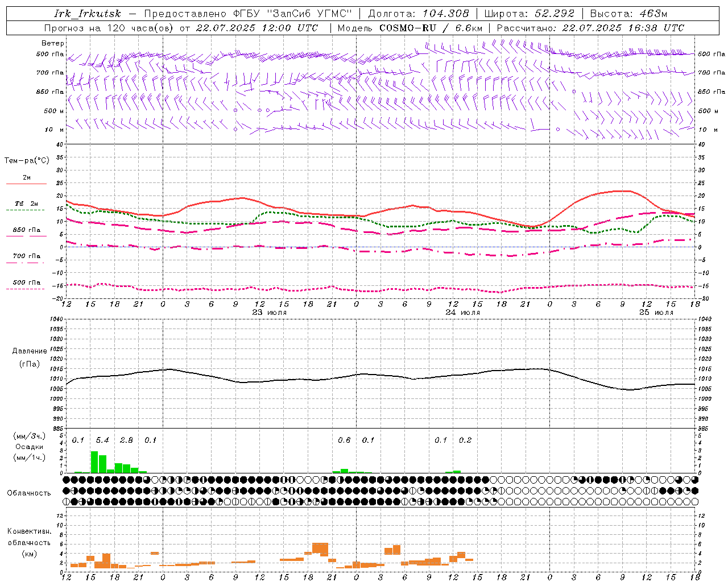Click the 'Ветер' wind panel label
Viewport: 728px width, 582px height.
53,43
